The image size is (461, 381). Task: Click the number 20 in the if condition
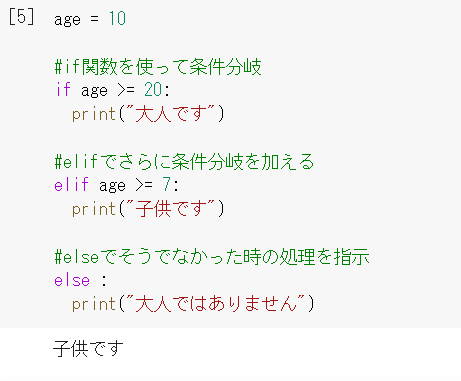[153, 90]
